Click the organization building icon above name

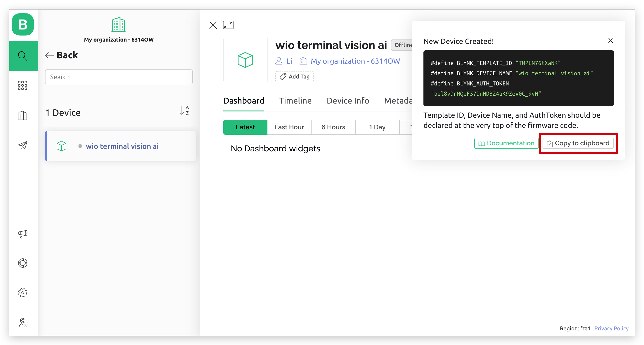[118, 24]
